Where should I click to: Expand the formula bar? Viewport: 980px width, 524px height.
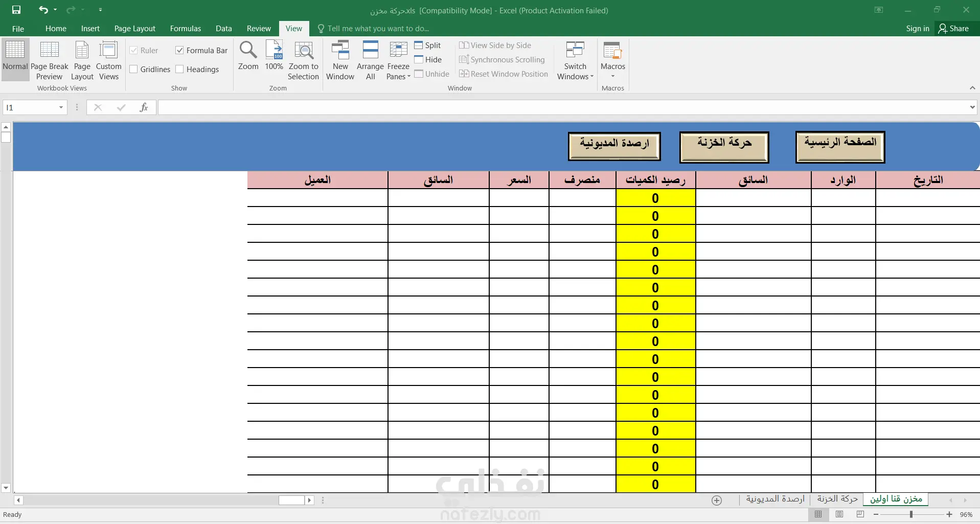click(972, 107)
